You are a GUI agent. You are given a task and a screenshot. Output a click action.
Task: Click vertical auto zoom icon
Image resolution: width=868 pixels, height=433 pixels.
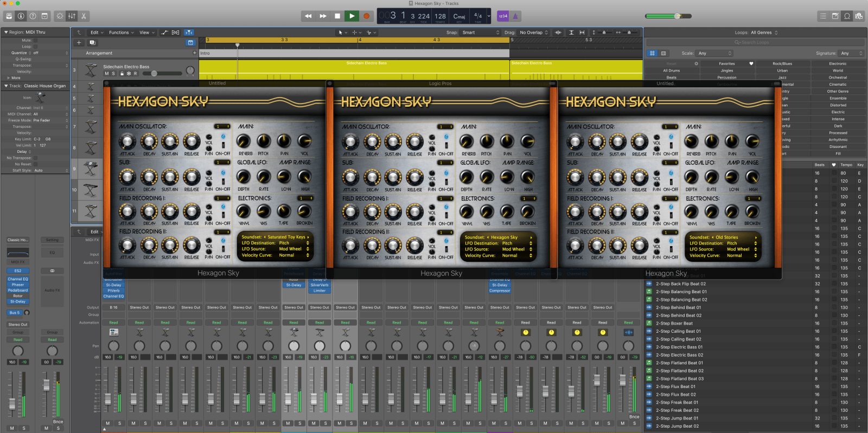[571, 33]
